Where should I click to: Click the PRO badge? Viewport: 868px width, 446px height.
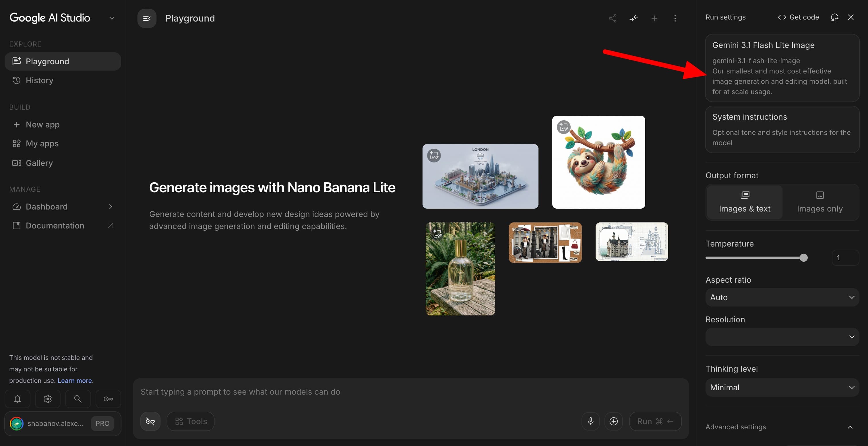102,423
